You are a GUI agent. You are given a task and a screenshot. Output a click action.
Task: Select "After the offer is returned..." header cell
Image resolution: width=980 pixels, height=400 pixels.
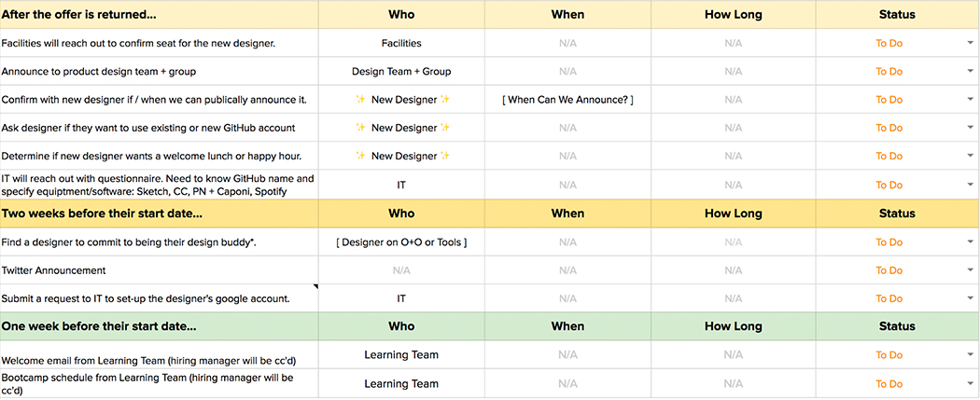(x=159, y=15)
